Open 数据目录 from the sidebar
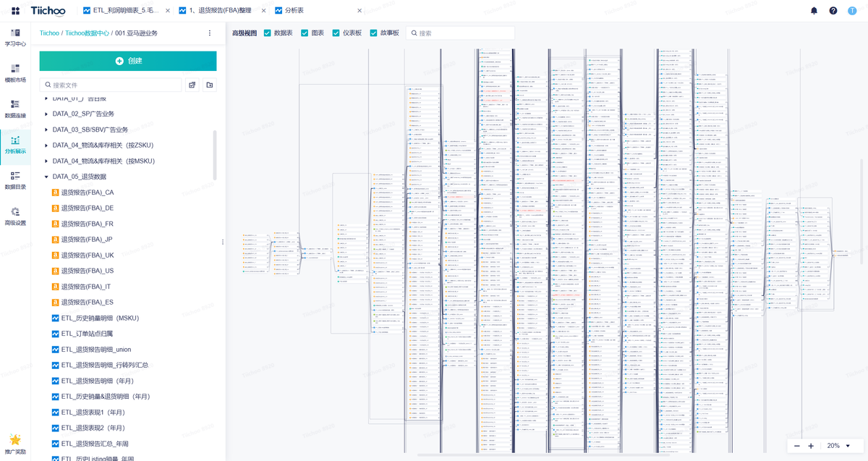This screenshot has height=461, width=868. [15, 180]
